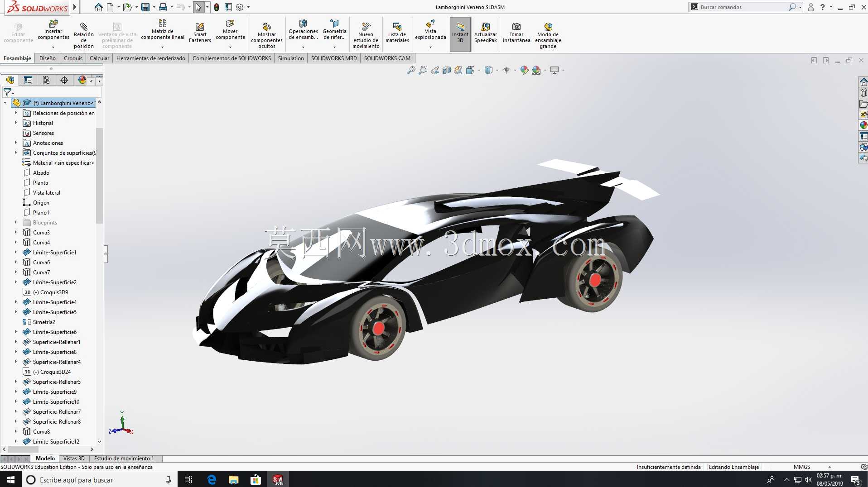Open the DisplayManager color ball icon
This screenshot has width=868, height=487.
click(82, 80)
